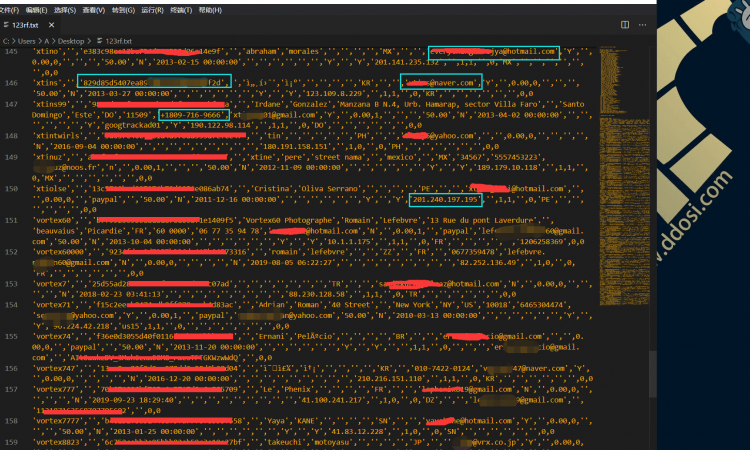
Task: Open the 编辑(E) menu
Action: pyautogui.click(x=36, y=10)
